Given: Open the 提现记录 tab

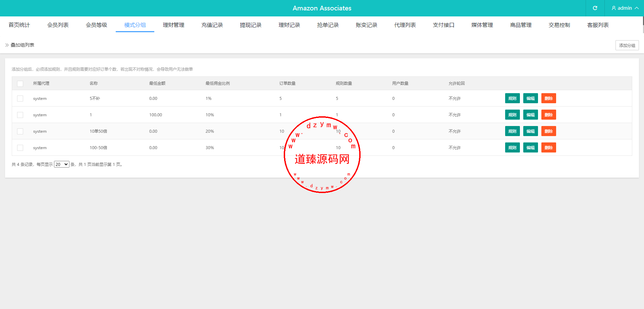Looking at the screenshot, I should (x=251, y=25).
